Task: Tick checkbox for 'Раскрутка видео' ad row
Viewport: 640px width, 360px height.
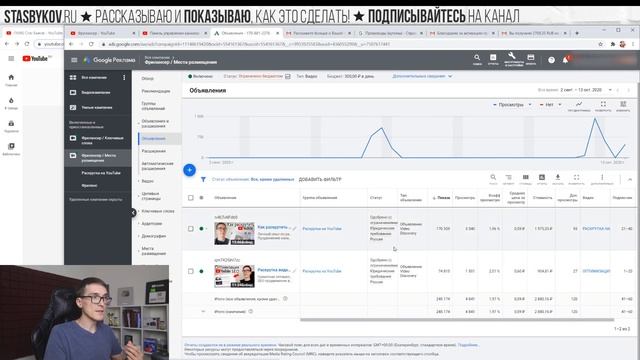Action: coord(191,271)
